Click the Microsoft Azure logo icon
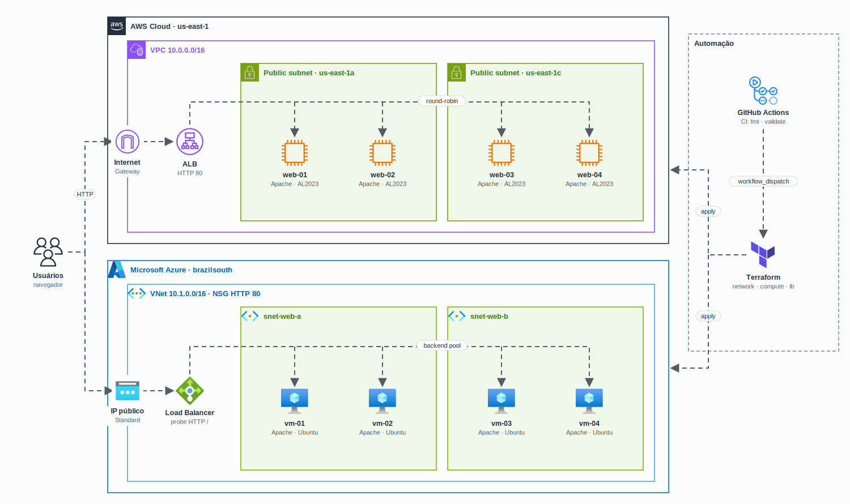 click(x=117, y=270)
